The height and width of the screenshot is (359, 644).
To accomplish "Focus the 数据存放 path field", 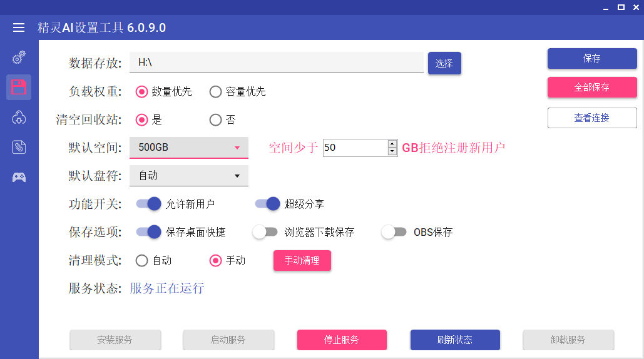I will tap(277, 63).
